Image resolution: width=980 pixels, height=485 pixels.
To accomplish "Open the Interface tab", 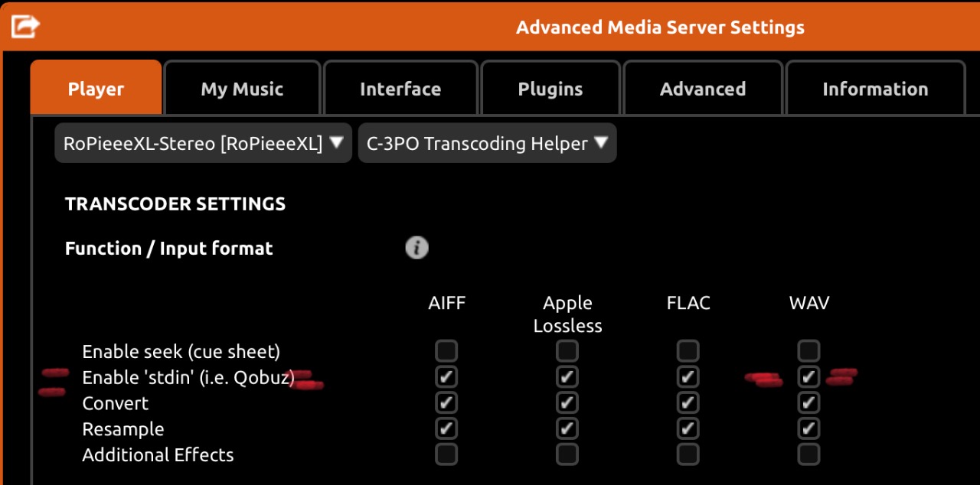I will (400, 89).
